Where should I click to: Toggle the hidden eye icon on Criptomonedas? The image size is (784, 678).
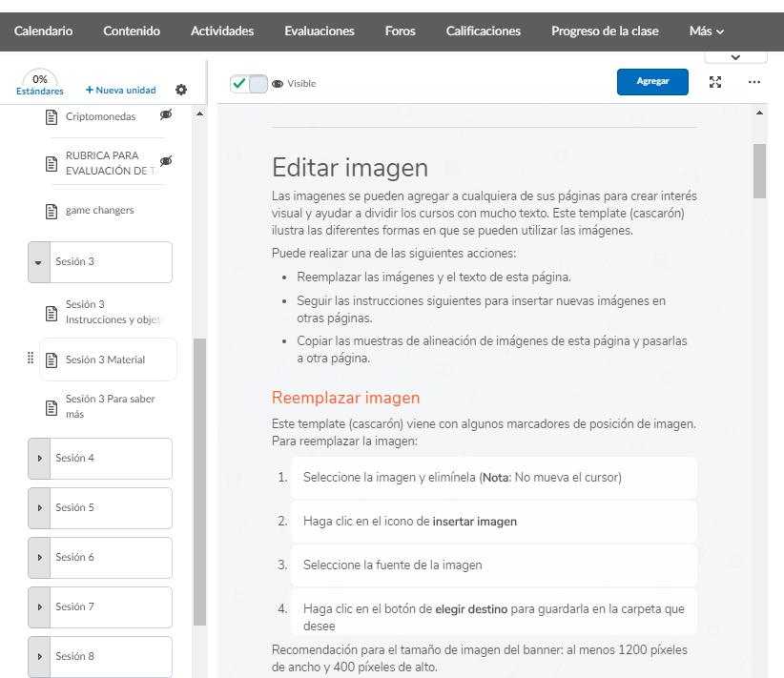coord(166,115)
